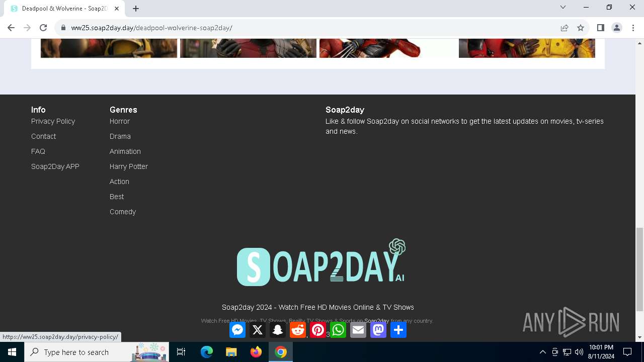Expand the tab search chevron
The width and height of the screenshot is (644, 362).
click(x=563, y=7)
